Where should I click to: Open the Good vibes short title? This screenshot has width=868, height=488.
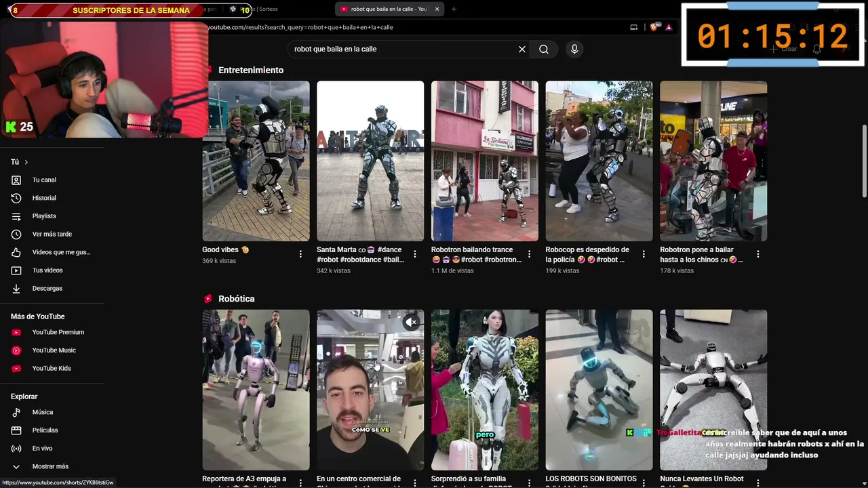(225, 250)
